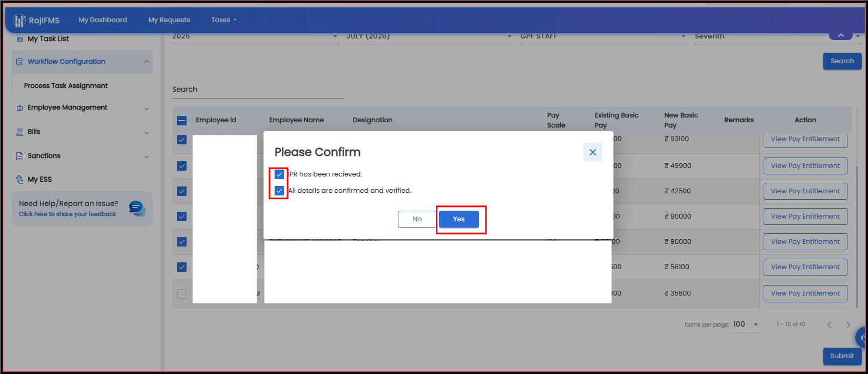Screen dimensions: 868x374
Task: View Pay Entitlement for ₹ 49900 row
Action: [805, 166]
